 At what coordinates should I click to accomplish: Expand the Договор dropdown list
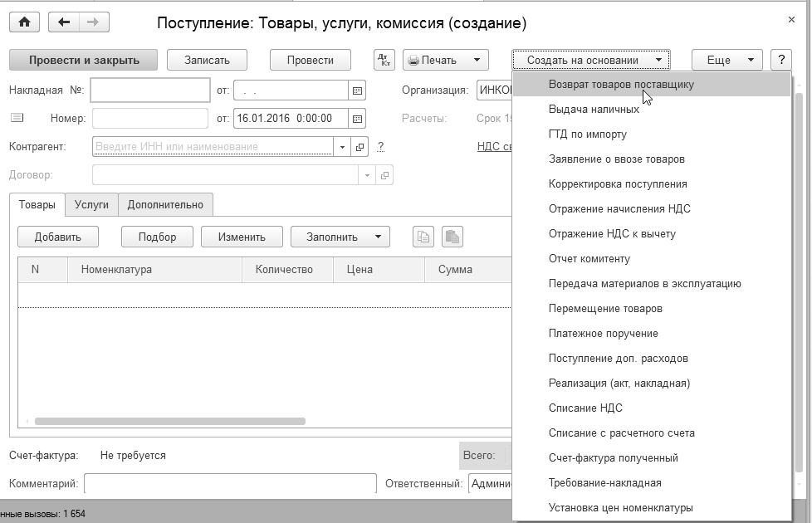tap(367, 175)
